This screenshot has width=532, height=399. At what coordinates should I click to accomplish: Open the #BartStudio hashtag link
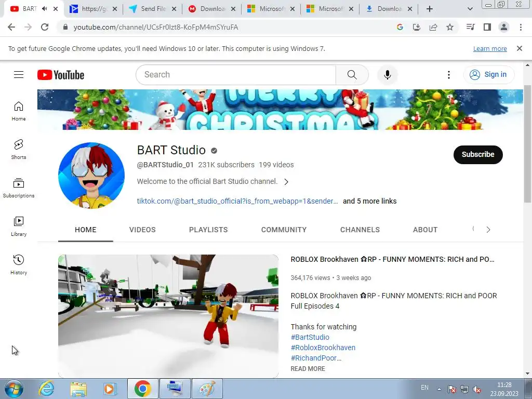pos(310,337)
